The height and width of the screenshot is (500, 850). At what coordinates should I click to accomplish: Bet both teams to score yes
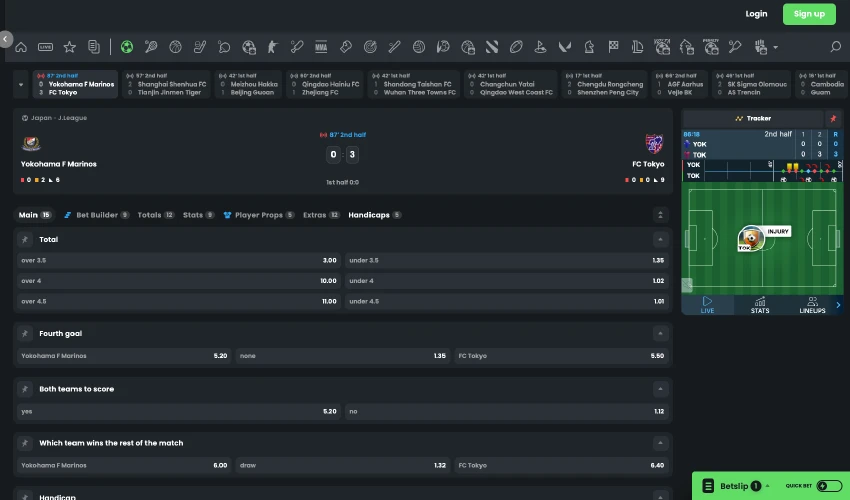pyautogui.click(x=179, y=412)
